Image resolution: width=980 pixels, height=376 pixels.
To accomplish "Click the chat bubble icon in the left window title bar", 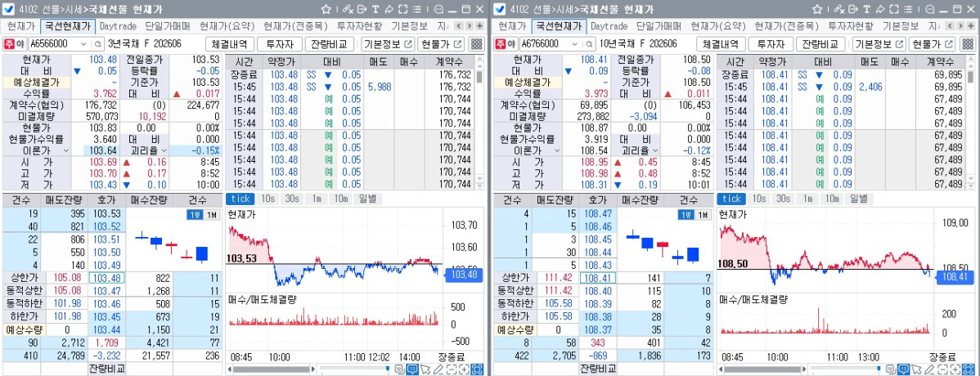I will pos(438,9).
